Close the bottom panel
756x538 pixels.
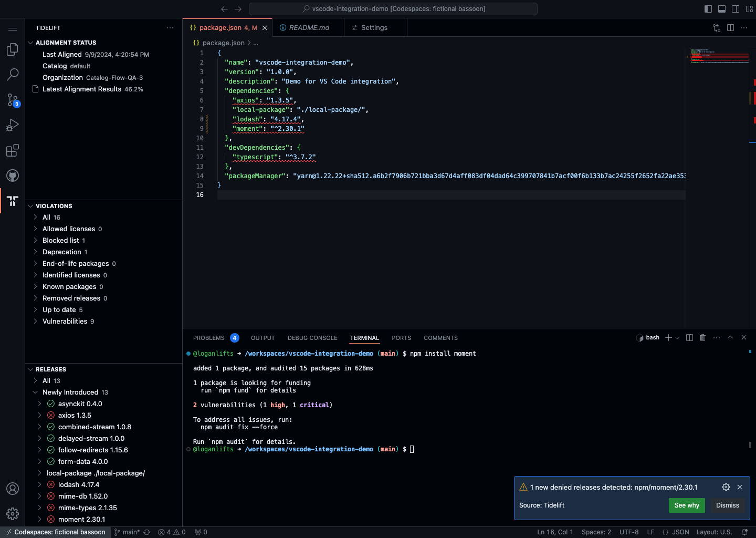coord(744,338)
